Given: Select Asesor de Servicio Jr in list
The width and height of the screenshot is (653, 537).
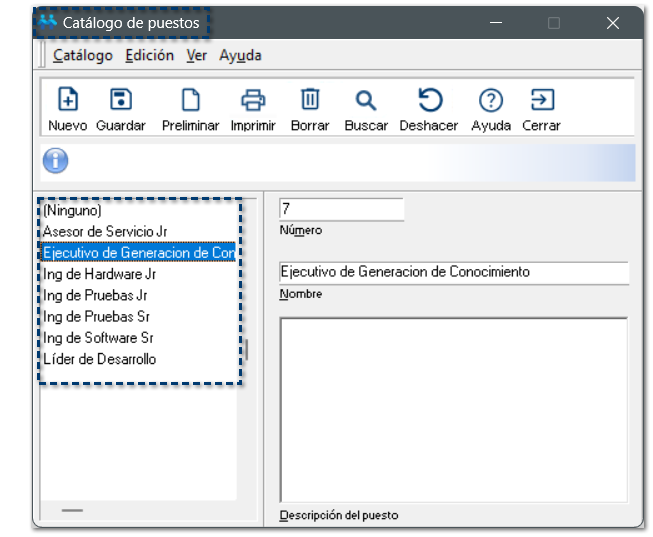Looking at the screenshot, I should (105, 231).
